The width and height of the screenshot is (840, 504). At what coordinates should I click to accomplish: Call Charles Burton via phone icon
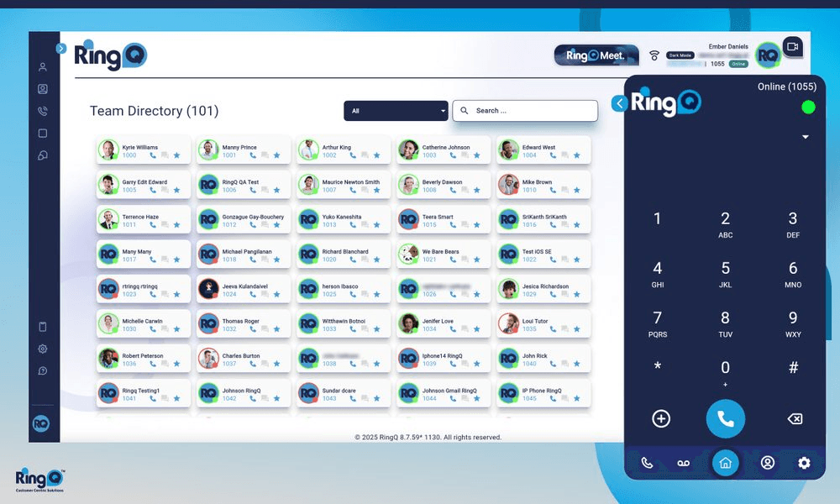click(x=253, y=364)
